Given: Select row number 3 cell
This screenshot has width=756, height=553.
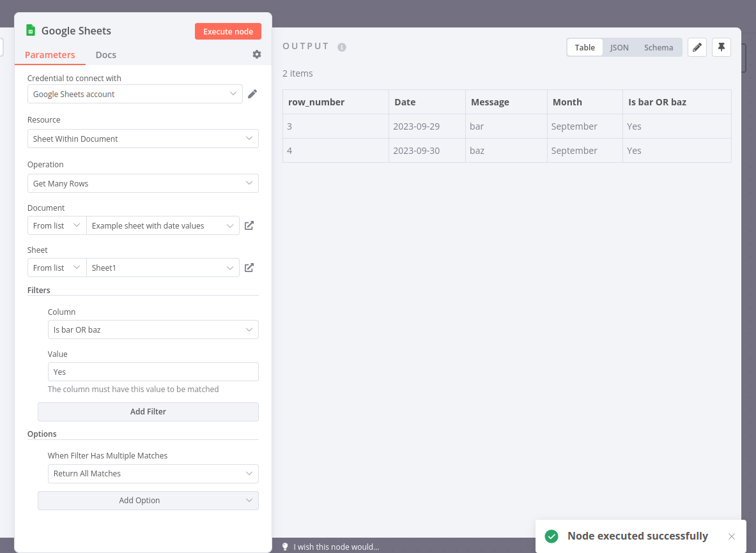Looking at the screenshot, I should tap(336, 126).
